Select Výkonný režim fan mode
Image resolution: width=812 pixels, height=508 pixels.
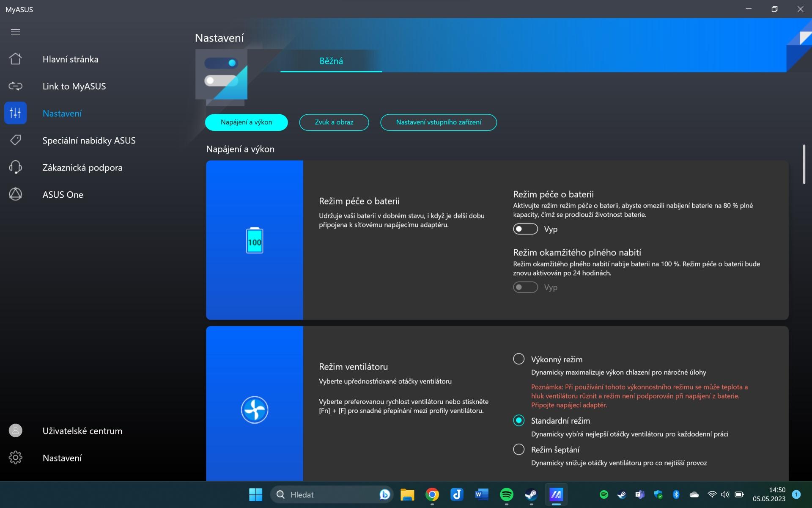tap(518, 359)
